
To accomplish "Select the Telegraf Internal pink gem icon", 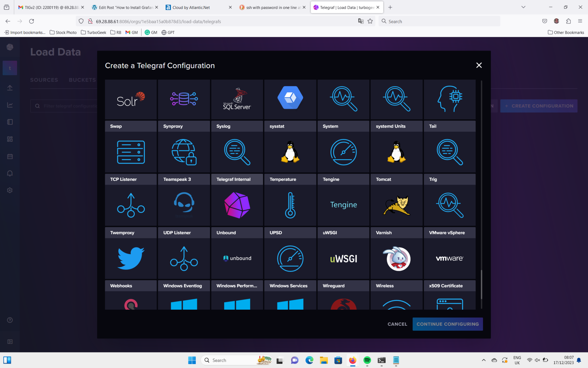I will (x=237, y=205).
